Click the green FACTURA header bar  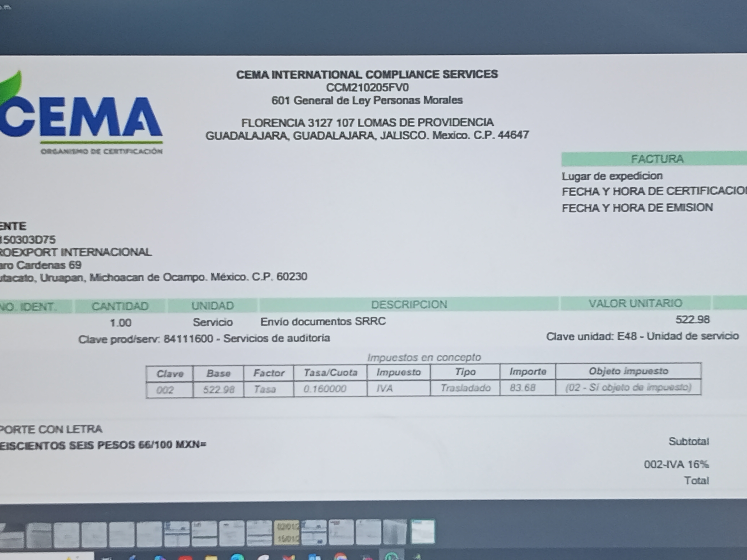tap(657, 159)
